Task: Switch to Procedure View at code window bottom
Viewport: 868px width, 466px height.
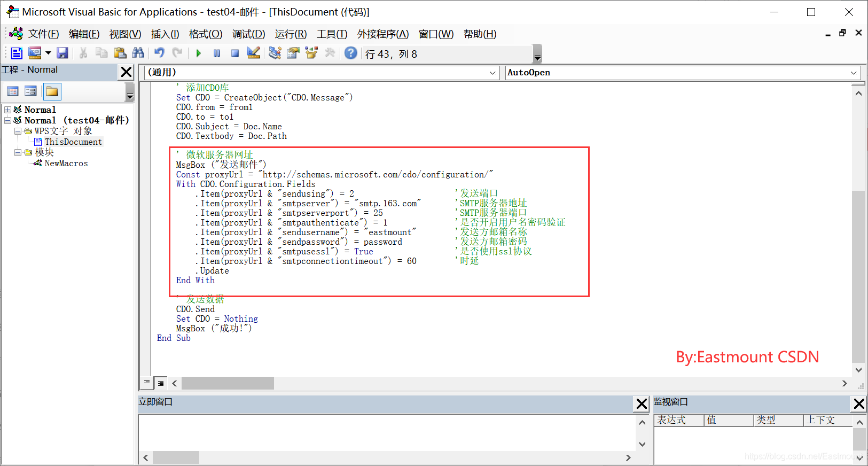Action: [x=147, y=383]
